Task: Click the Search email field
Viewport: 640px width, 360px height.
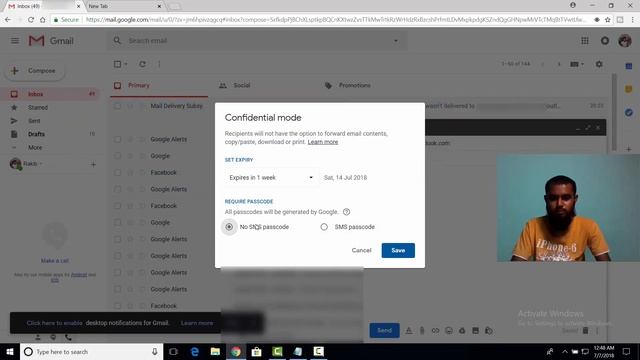Action: (257, 41)
